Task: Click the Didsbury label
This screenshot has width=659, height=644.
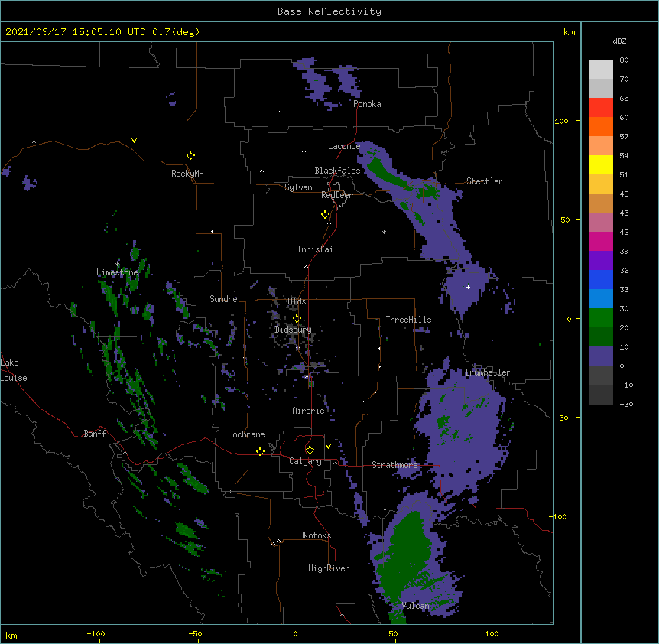Action: (x=293, y=330)
